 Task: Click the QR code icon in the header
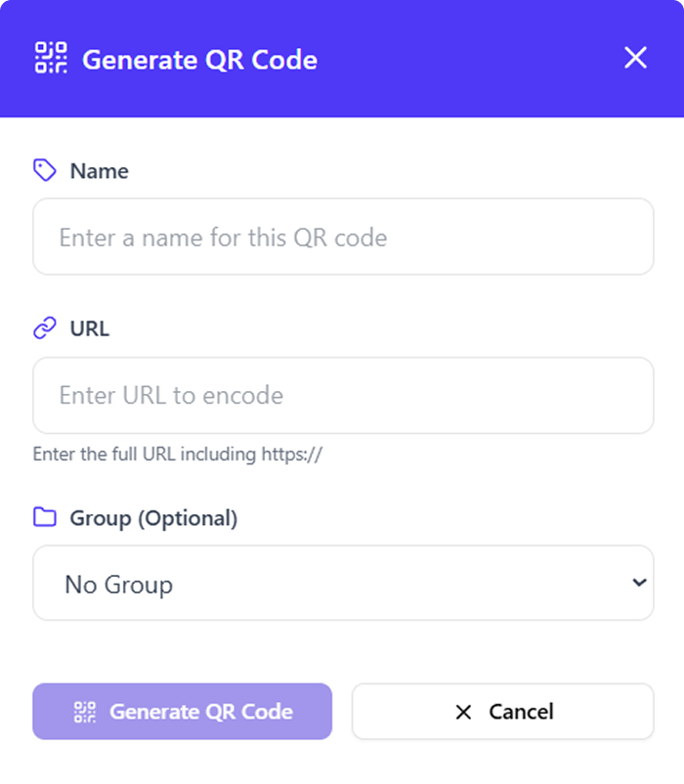pyautogui.click(x=51, y=59)
